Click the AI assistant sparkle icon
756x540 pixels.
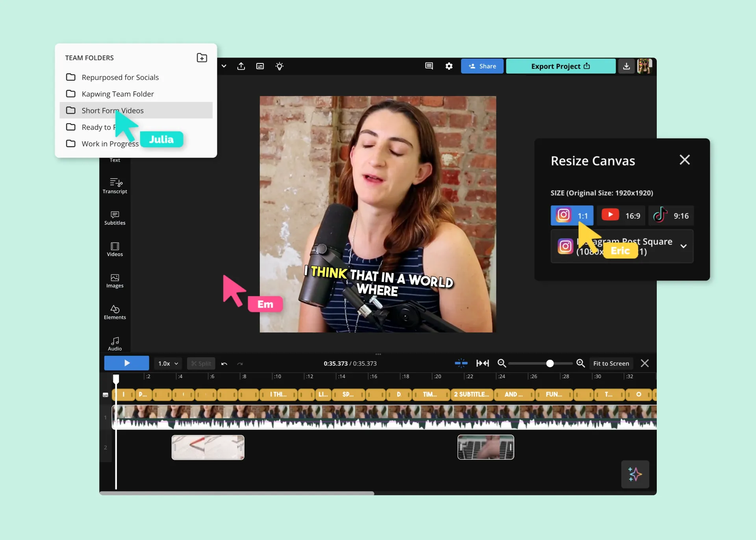[635, 474]
